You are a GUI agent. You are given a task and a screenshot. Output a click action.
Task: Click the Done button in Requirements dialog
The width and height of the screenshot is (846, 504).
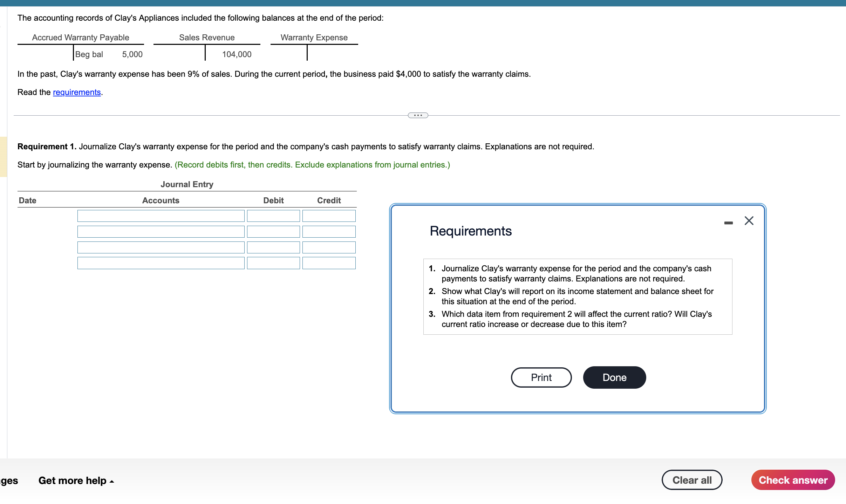614,377
